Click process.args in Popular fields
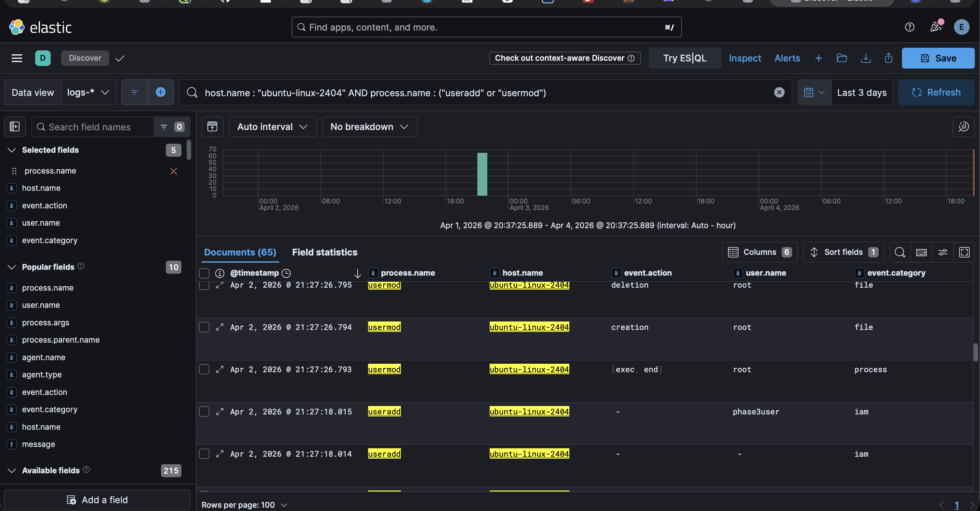 point(46,322)
